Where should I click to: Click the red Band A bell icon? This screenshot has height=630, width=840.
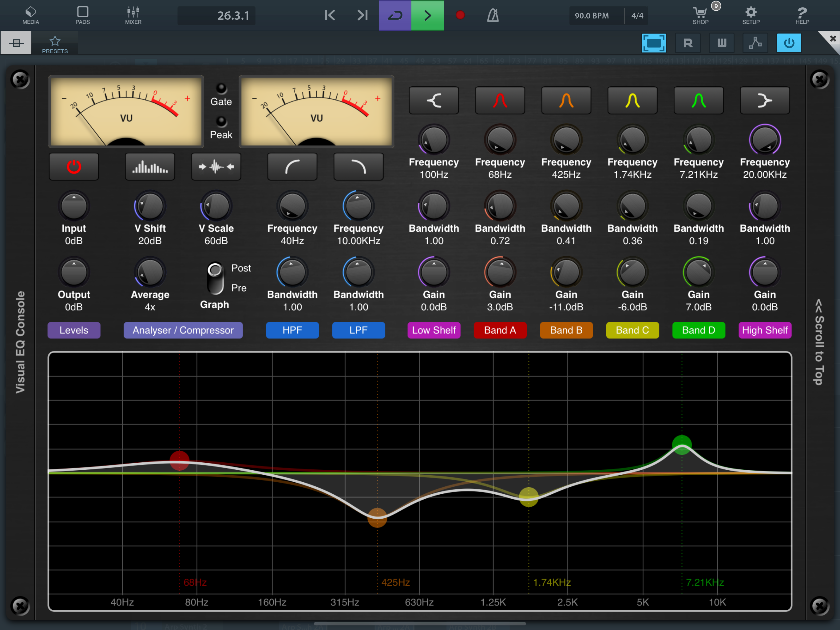[500, 101]
